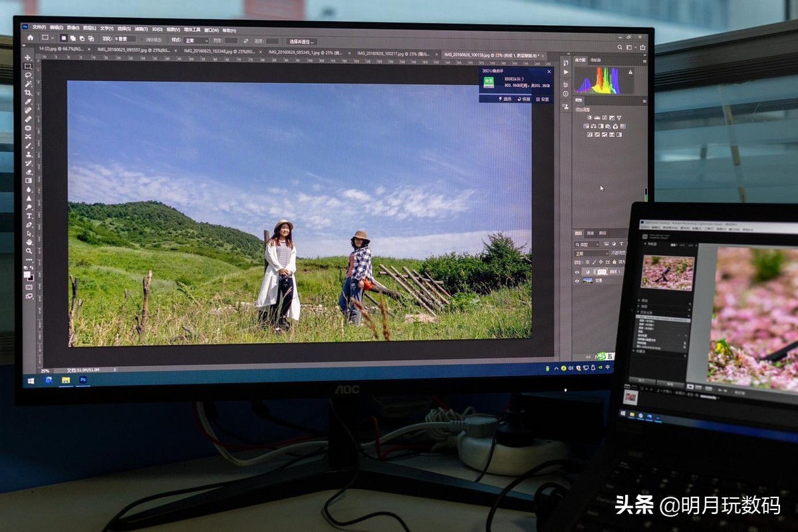798x532 pixels.
Task: Select the Eyedropper tool
Action: coord(29,100)
